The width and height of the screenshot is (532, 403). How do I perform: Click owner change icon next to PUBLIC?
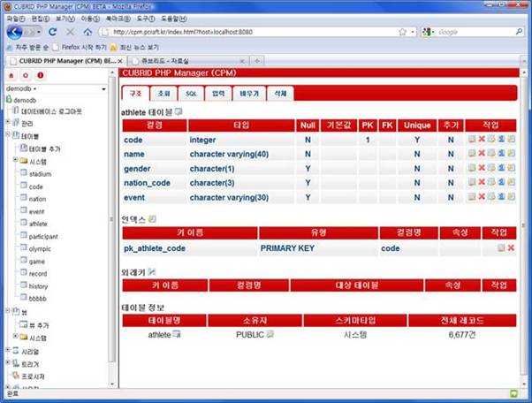click(x=270, y=334)
